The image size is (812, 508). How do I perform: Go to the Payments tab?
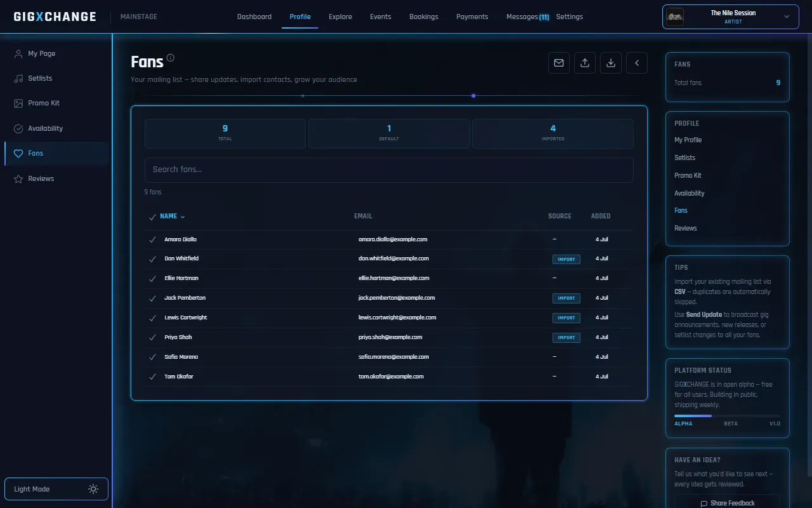472,17
